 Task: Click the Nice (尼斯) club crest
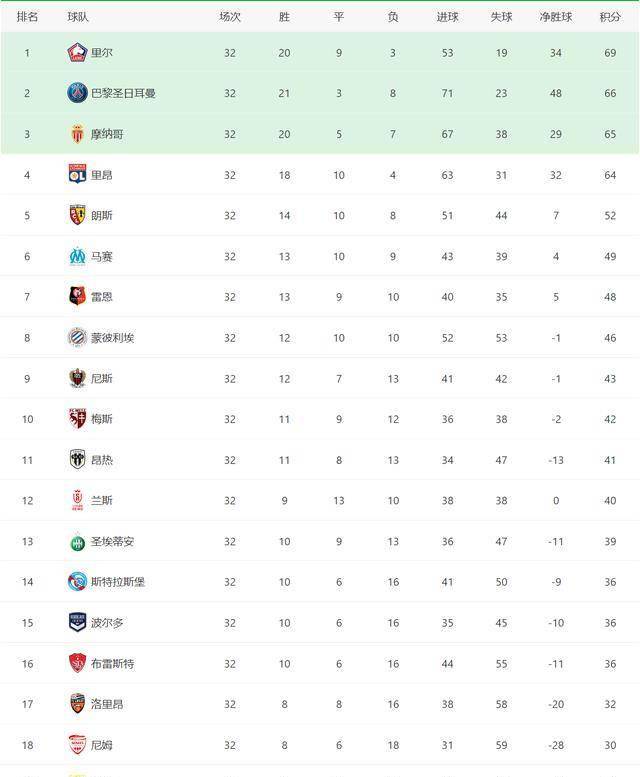(77, 378)
